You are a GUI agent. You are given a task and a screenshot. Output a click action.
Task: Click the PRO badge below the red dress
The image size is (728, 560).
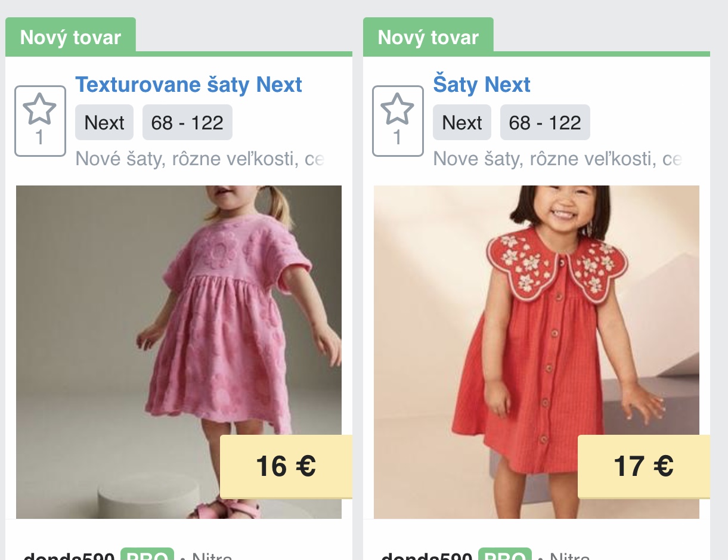pos(505,555)
